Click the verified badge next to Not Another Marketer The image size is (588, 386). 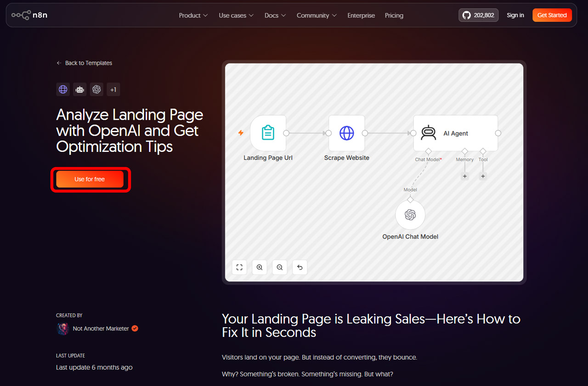135,329
